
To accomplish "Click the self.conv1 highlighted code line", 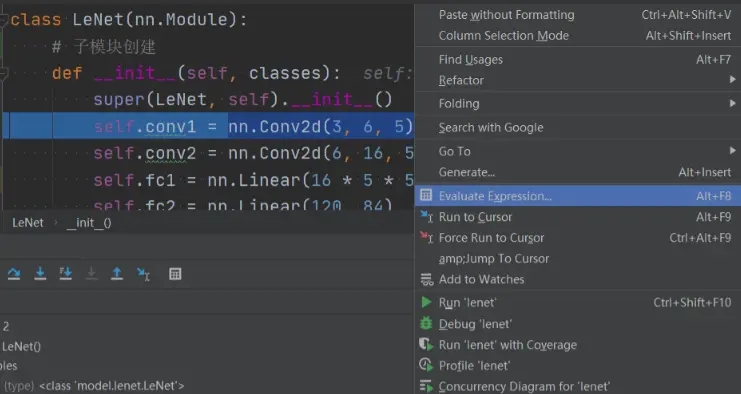I will tap(208, 126).
